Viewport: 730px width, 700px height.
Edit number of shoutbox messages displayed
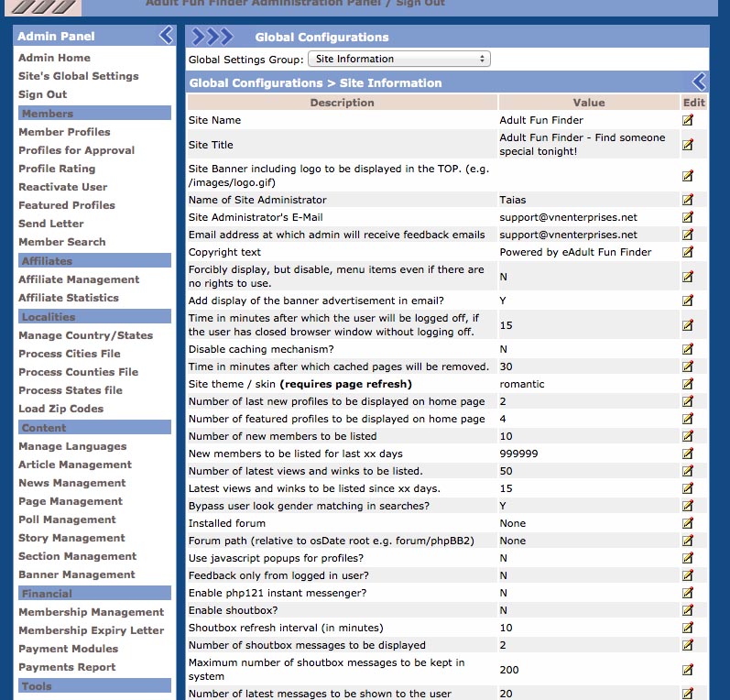click(688, 645)
